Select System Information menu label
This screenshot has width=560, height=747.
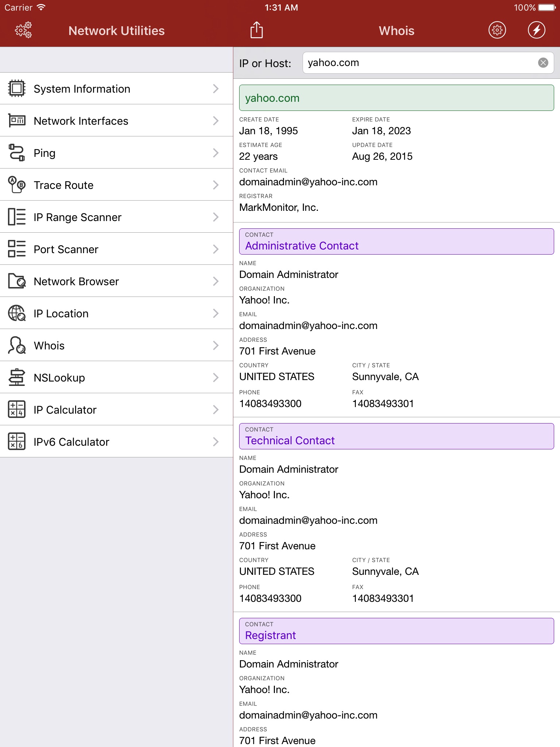tap(82, 89)
